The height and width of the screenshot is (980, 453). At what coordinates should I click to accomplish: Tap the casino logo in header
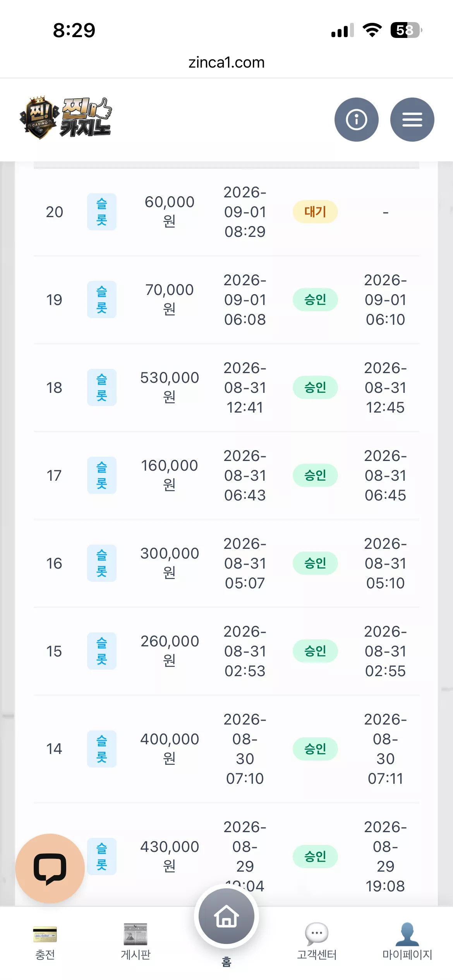point(66,118)
